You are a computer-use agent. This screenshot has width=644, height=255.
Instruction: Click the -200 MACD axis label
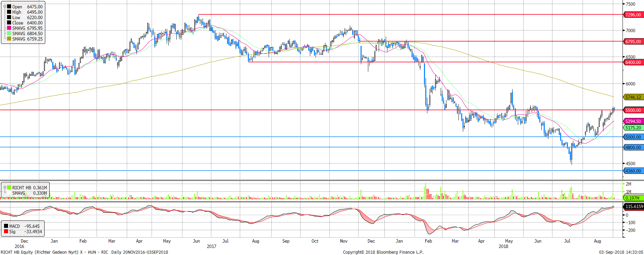(631, 230)
